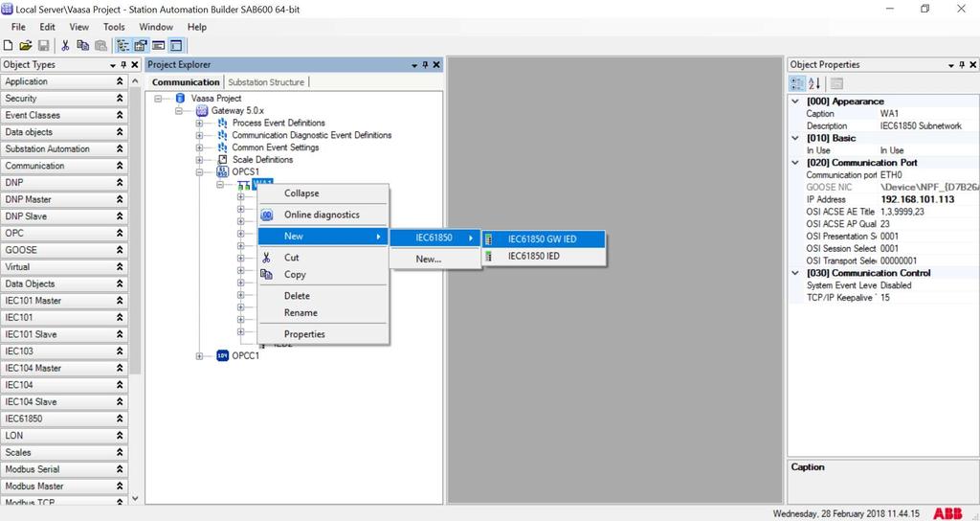The height and width of the screenshot is (521, 980).
Task: Pin the Project Explorer panel
Action: click(x=425, y=64)
